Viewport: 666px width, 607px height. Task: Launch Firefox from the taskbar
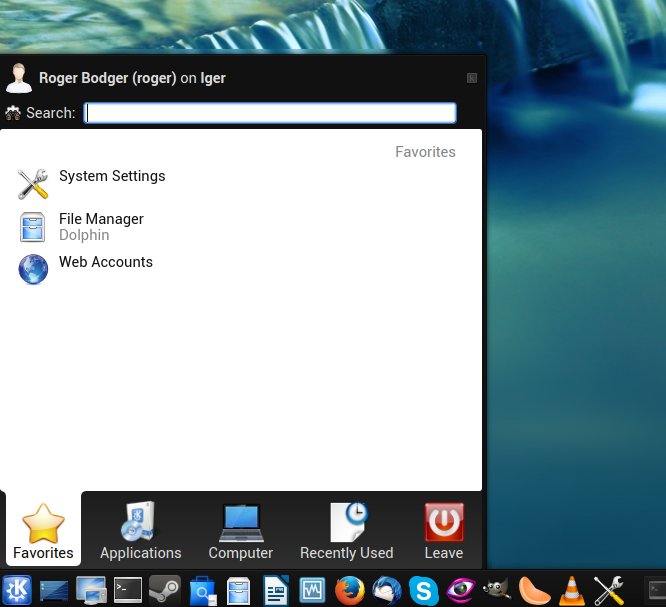point(350,590)
